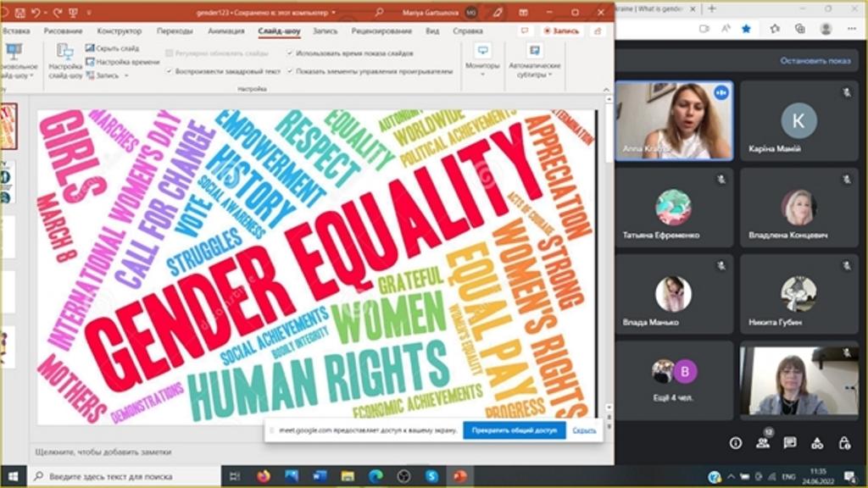Click the Edge favorites star icon
868x488 pixels.
click(x=746, y=29)
